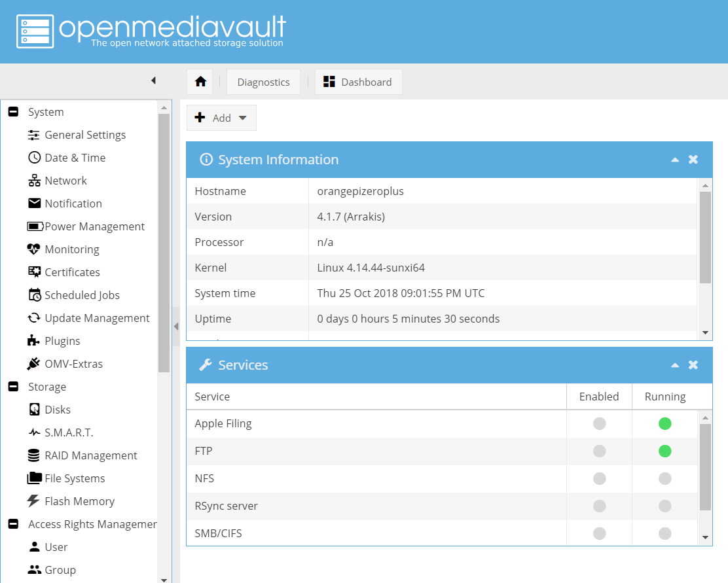Click FTP enabled indicator
The width and height of the screenshot is (728, 583).
click(600, 451)
